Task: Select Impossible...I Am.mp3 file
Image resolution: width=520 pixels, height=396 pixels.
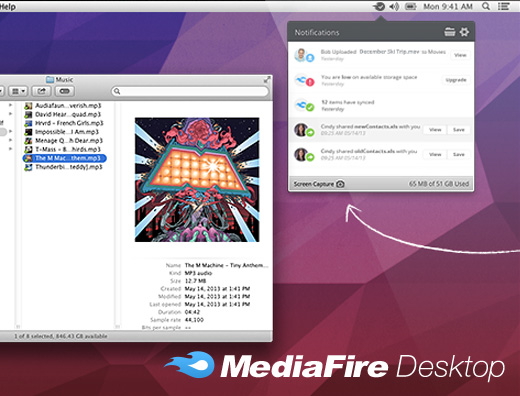Action: pyautogui.click(x=67, y=132)
